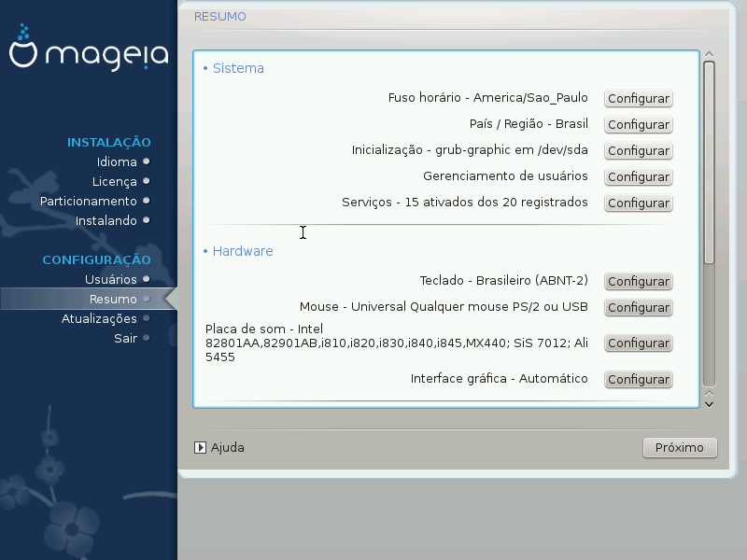Click the RESUMO page title
This screenshot has height=560, width=747.
point(219,16)
